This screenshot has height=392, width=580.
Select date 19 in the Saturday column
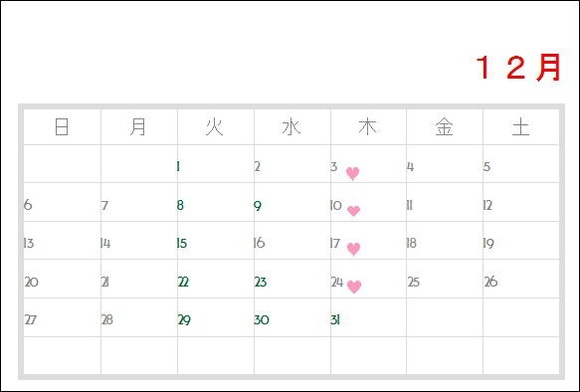(x=488, y=244)
